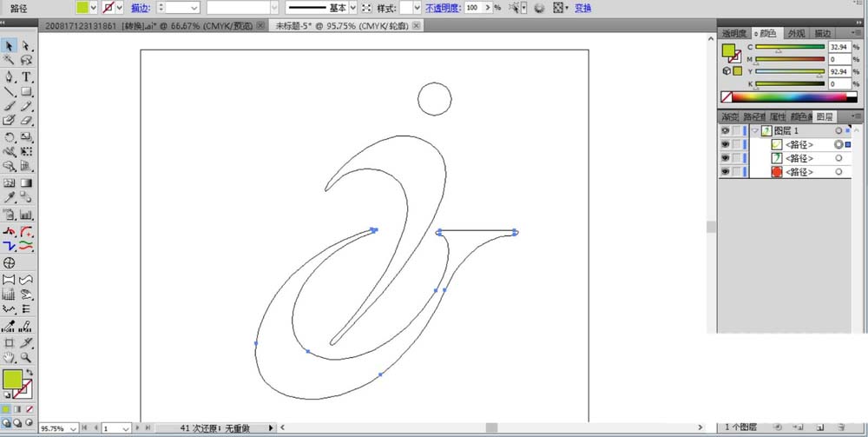Screen dimensions: 868x437
Task: Click the None swatch on color spectrum bar
Action: pos(727,97)
